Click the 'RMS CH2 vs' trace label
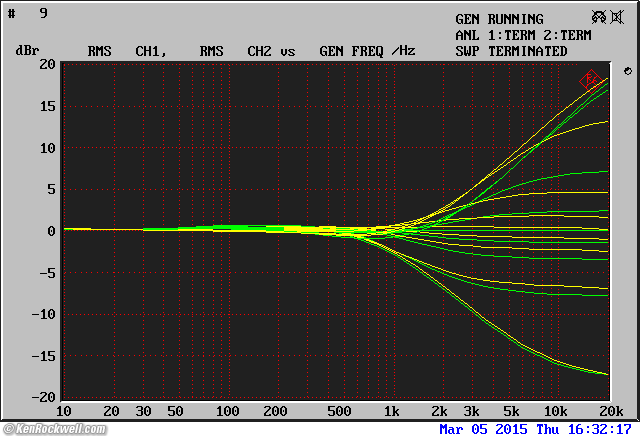The width and height of the screenshot is (640, 436). click(x=247, y=51)
